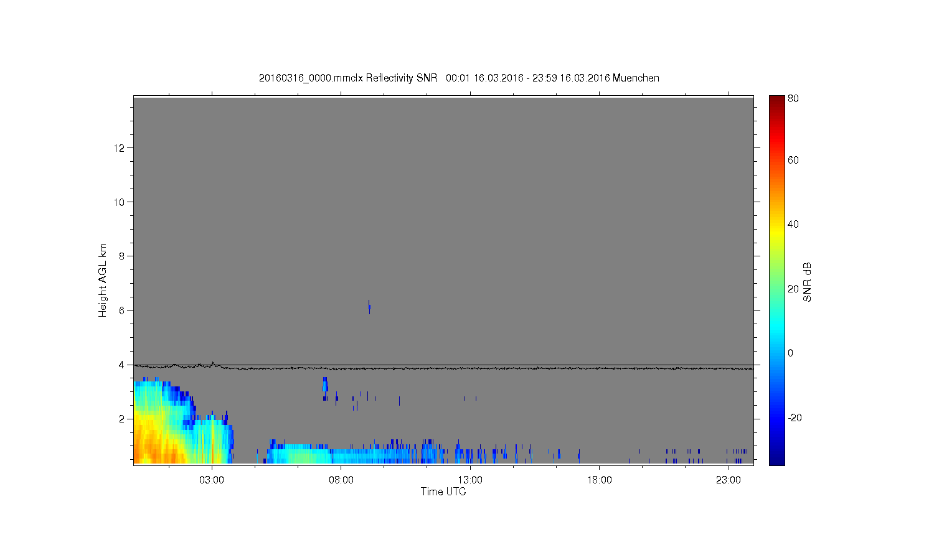Click the colorbar value -20
Image resolution: width=934 pixels, height=560 pixels.
(x=795, y=418)
